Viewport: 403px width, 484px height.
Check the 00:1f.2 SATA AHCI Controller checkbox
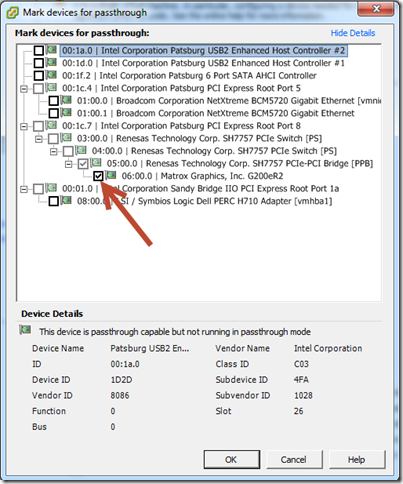point(39,76)
